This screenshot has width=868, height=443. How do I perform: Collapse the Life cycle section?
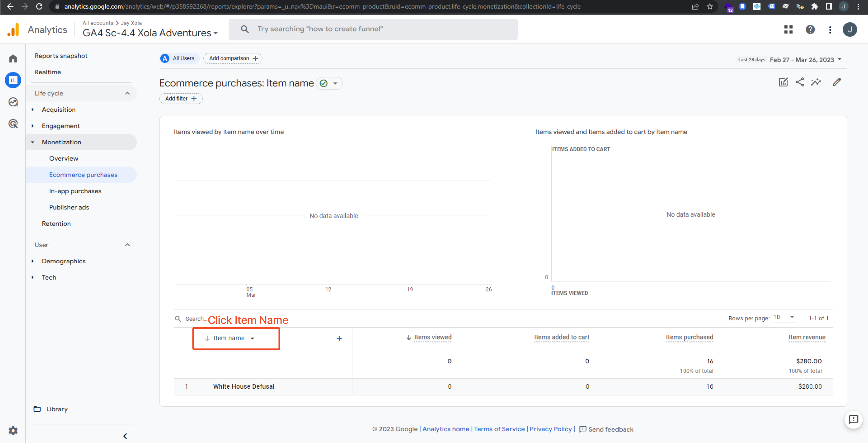click(127, 93)
